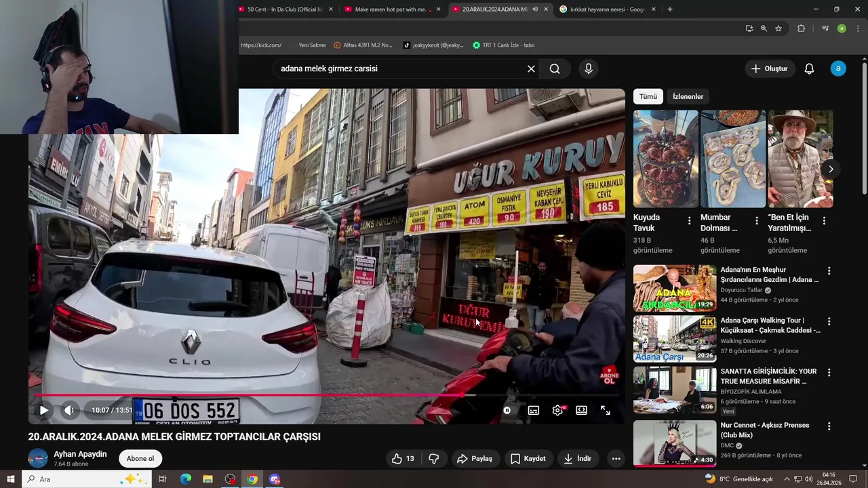Open Chrome three-dot menu
Screen dimensions: 868x488
click(x=858, y=28)
